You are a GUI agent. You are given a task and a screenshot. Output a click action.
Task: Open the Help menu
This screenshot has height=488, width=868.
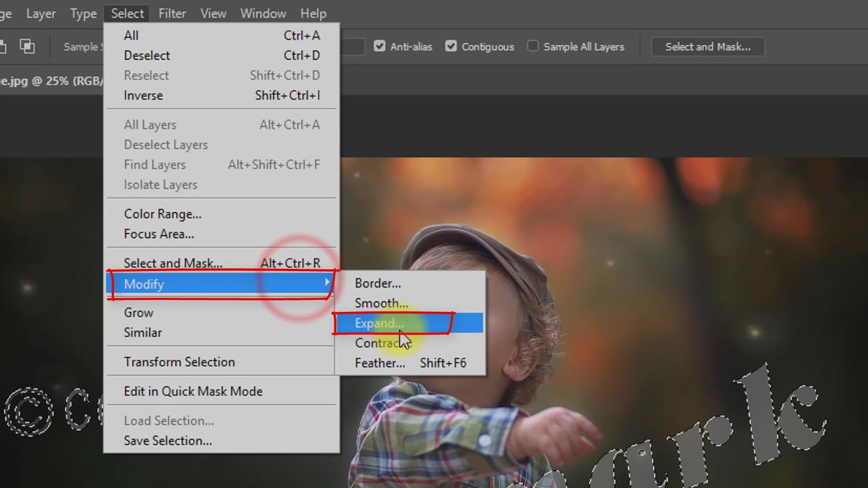tap(313, 14)
